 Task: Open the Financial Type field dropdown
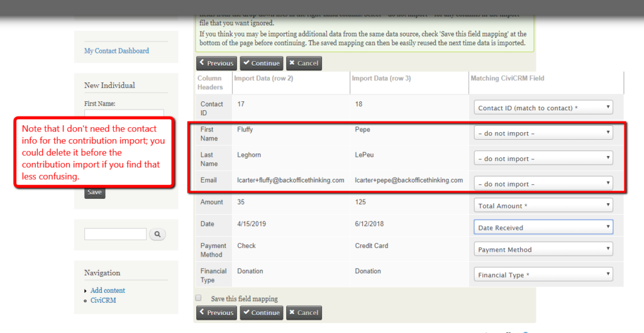543,274
